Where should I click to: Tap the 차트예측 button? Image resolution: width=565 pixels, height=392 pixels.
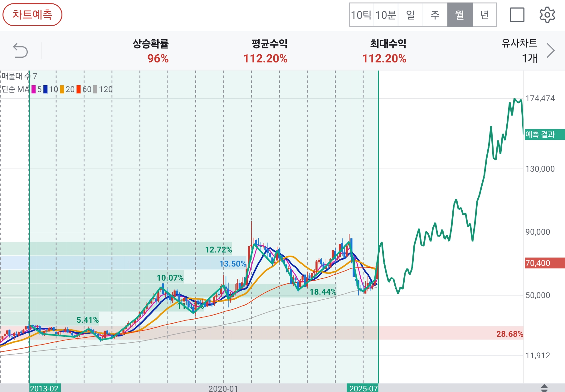[x=32, y=15]
